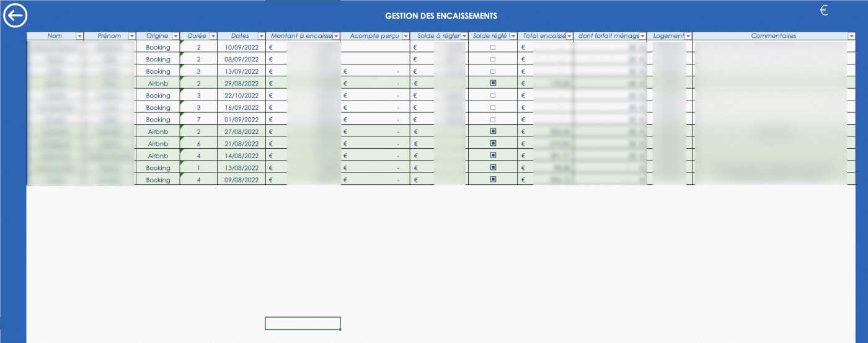This screenshot has width=868, height=343.
Task: Click Booking origin cell in 09/08/2022 row
Action: pyautogui.click(x=158, y=180)
